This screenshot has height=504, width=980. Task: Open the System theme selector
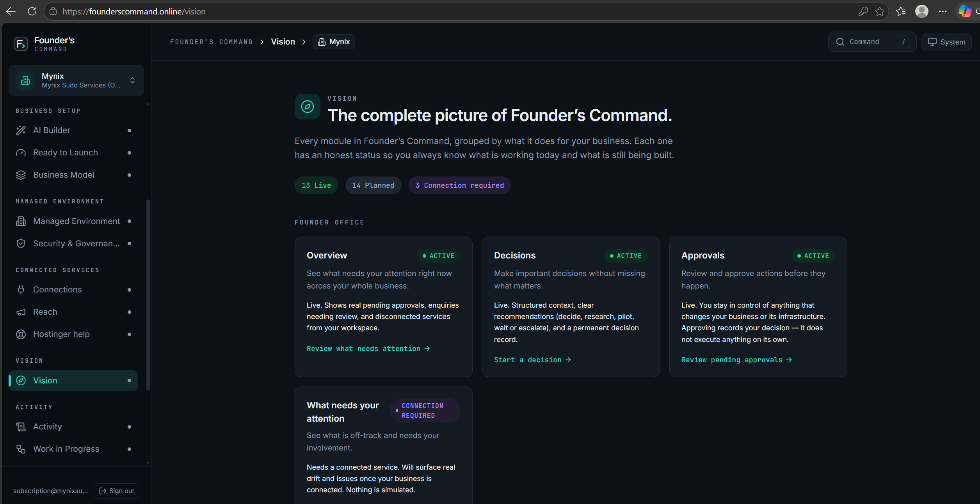tap(946, 42)
